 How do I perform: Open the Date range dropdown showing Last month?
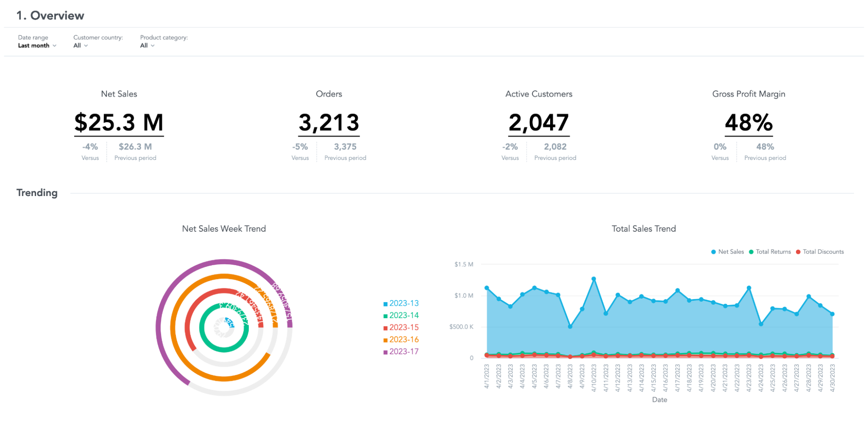coord(37,45)
